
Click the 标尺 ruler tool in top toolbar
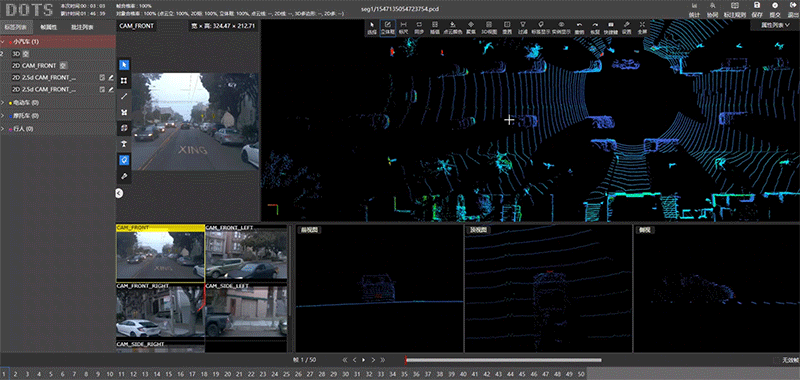pyautogui.click(x=404, y=28)
